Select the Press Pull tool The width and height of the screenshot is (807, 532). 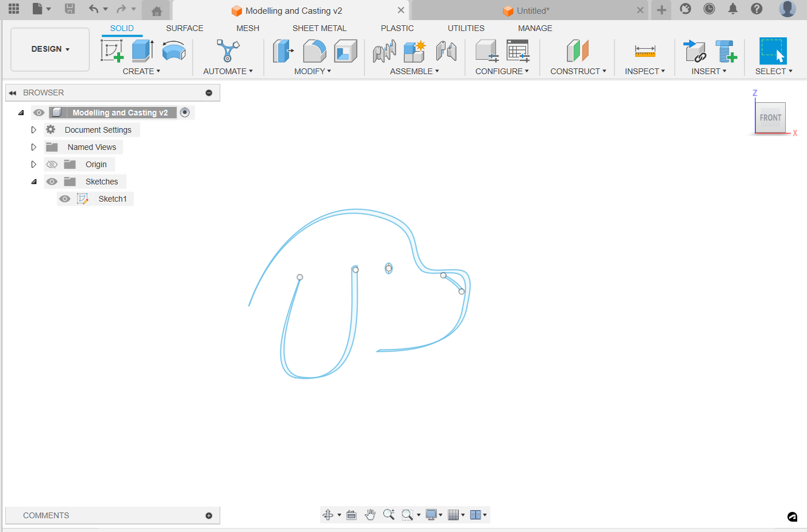[x=283, y=51]
